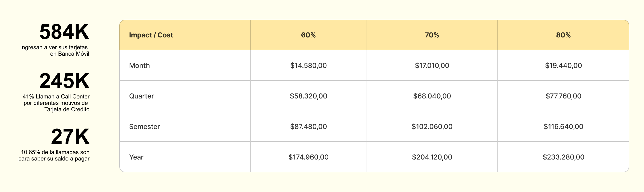
Task: Select the 80% column header
Action: click(x=563, y=35)
